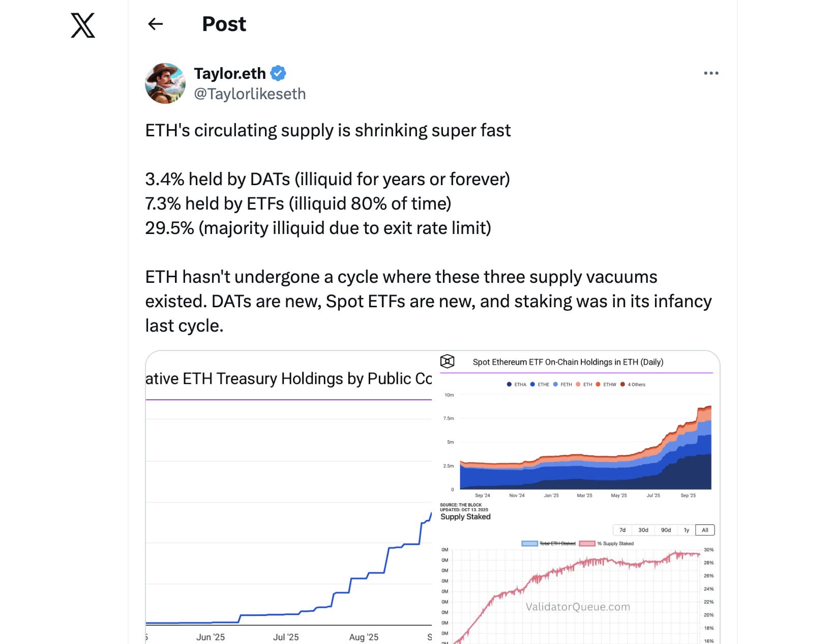Open the post's three-dot more menu
The width and height of the screenshot is (833, 644).
point(711,73)
